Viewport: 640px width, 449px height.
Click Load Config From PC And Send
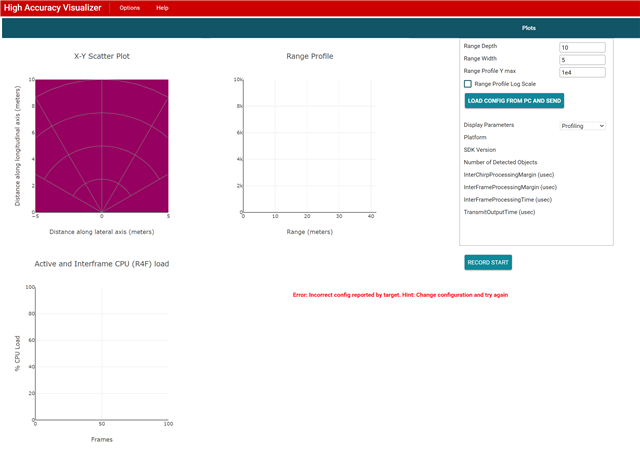pos(514,101)
